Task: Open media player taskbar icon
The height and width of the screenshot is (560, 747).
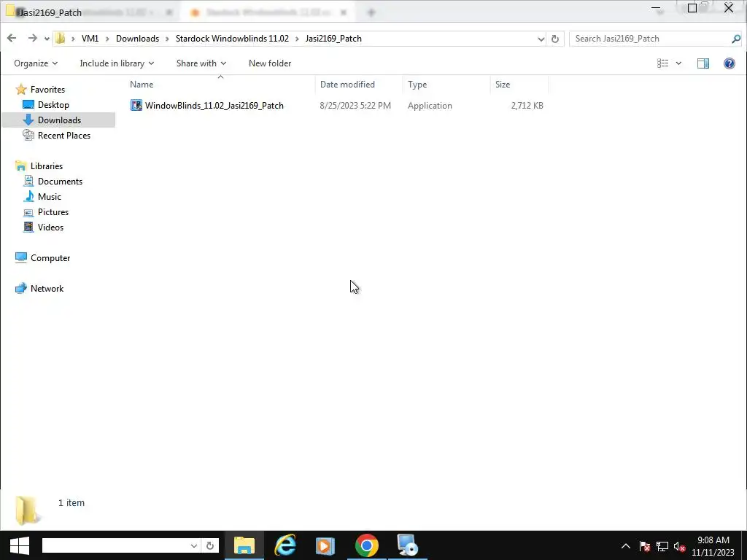Action: (x=325, y=545)
